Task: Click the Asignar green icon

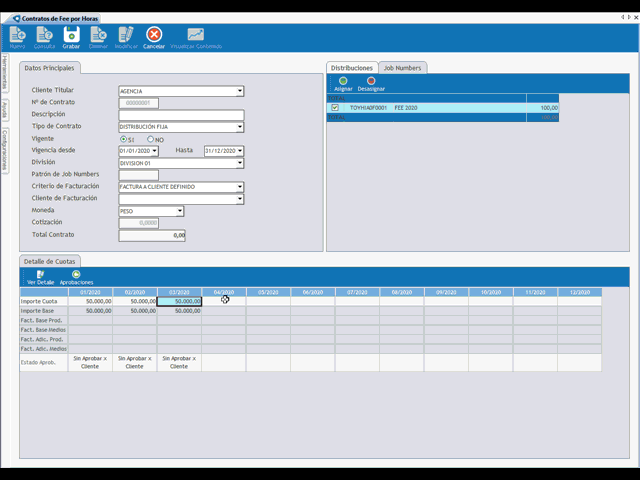Action: 343,82
